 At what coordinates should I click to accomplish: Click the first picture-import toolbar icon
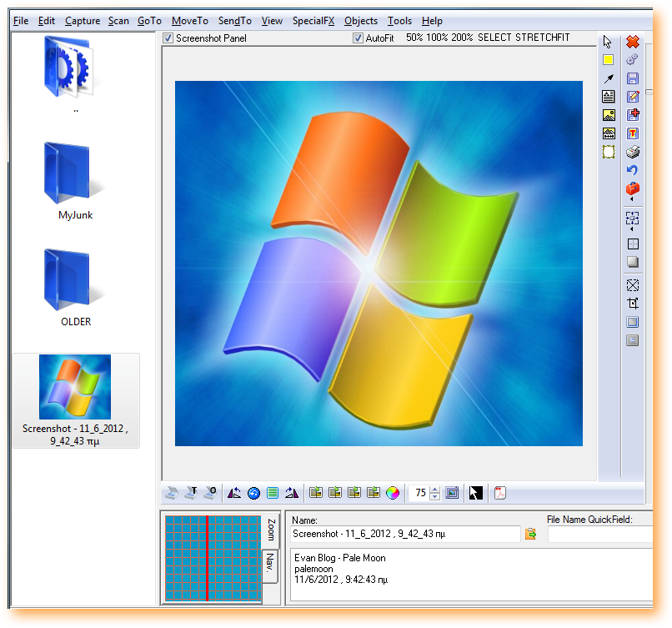pos(316,493)
